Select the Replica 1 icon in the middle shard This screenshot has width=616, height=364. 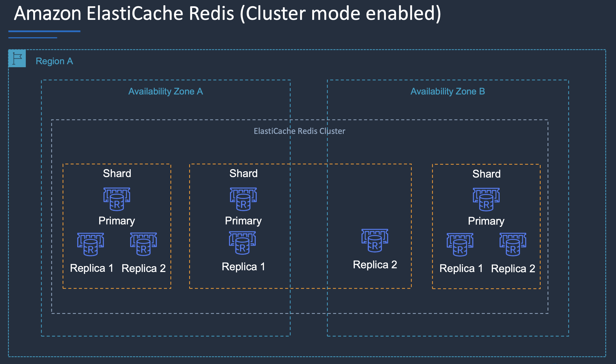click(x=242, y=243)
